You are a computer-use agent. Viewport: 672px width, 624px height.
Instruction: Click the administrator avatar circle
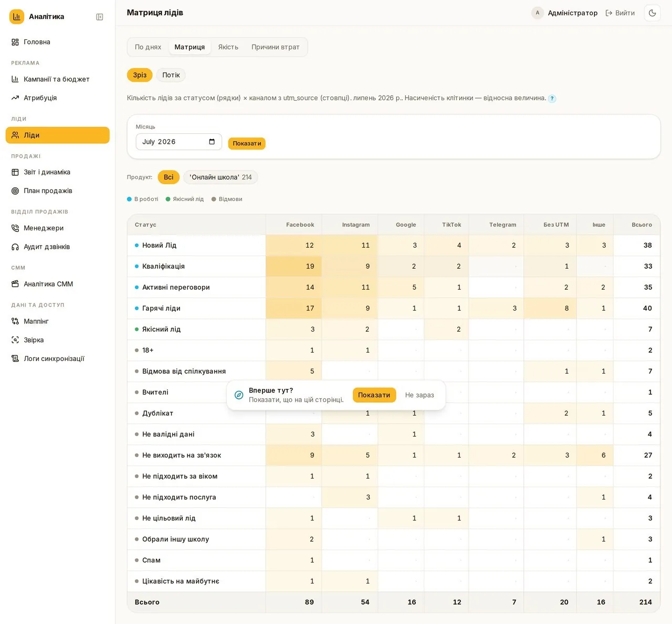click(x=538, y=13)
